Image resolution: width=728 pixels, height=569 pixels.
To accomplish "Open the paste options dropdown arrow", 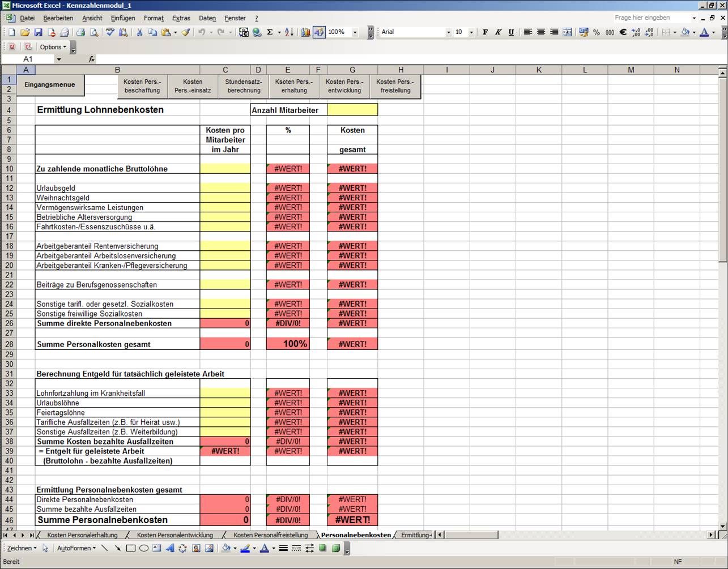I will (175, 32).
